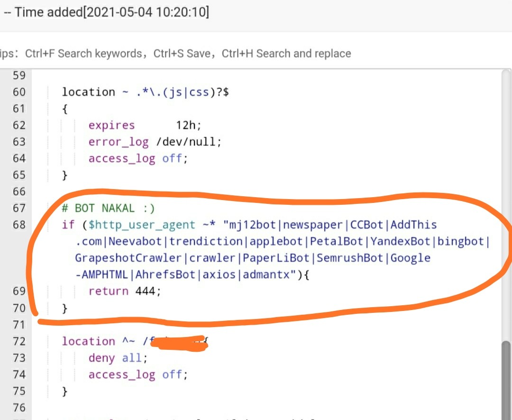Image resolution: width=512 pixels, height=420 pixels.
Task: Click line number 68 in the gutter
Action: click(19, 225)
